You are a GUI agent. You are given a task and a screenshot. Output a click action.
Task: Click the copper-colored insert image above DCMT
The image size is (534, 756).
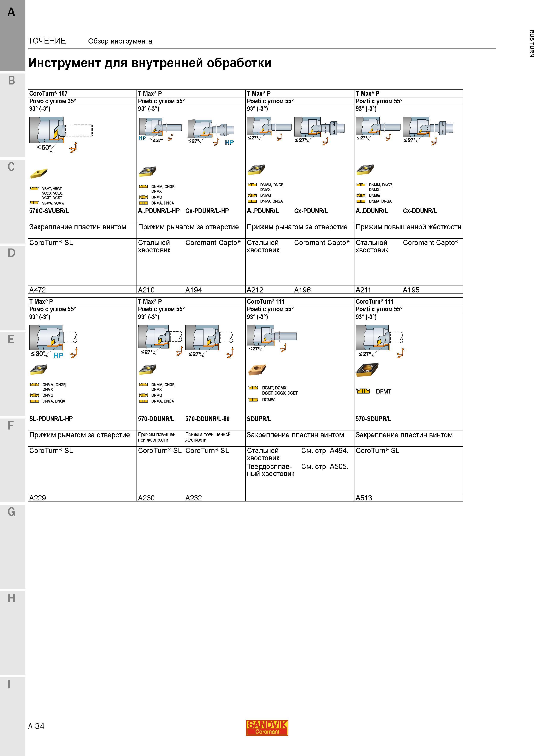click(x=257, y=370)
